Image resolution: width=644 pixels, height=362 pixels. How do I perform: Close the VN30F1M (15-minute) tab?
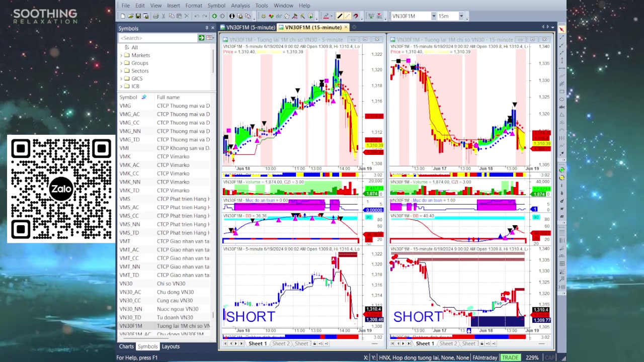[346, 27]
